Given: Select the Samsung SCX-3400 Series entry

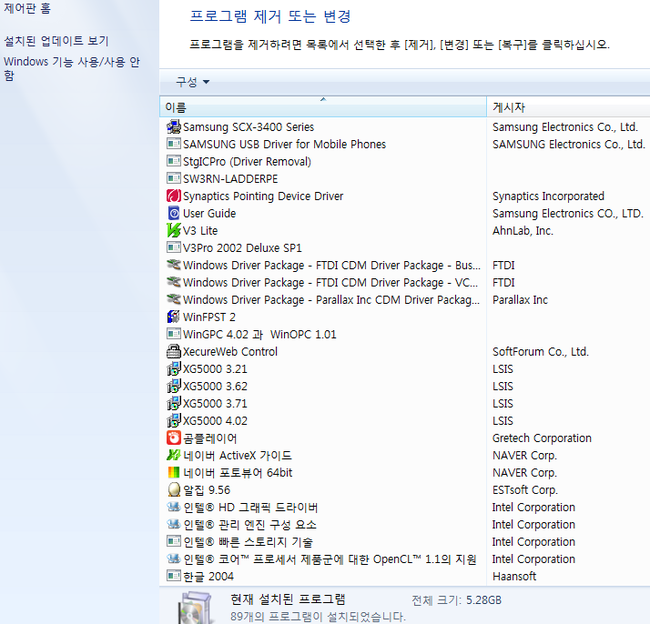Looking at the screenshot, I should coord(248,127).
